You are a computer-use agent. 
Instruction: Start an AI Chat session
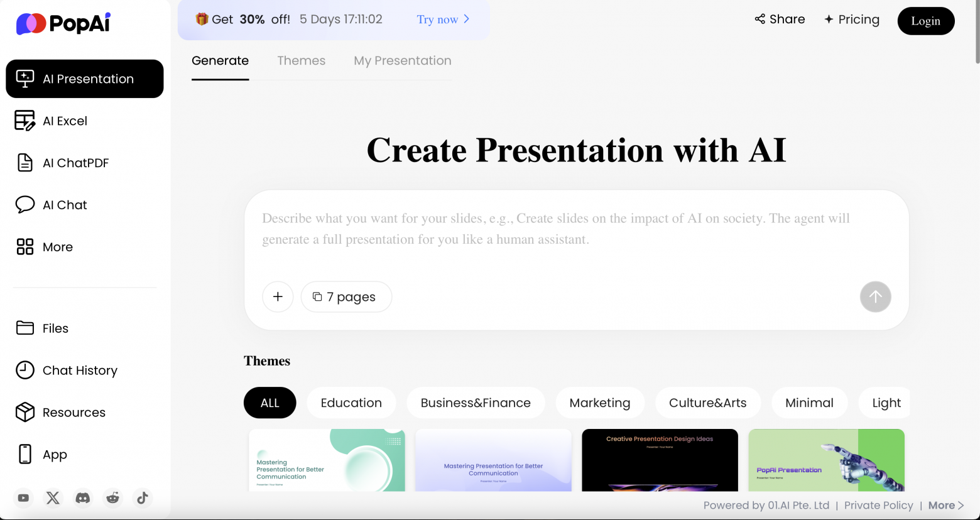(x=63, y=205)
